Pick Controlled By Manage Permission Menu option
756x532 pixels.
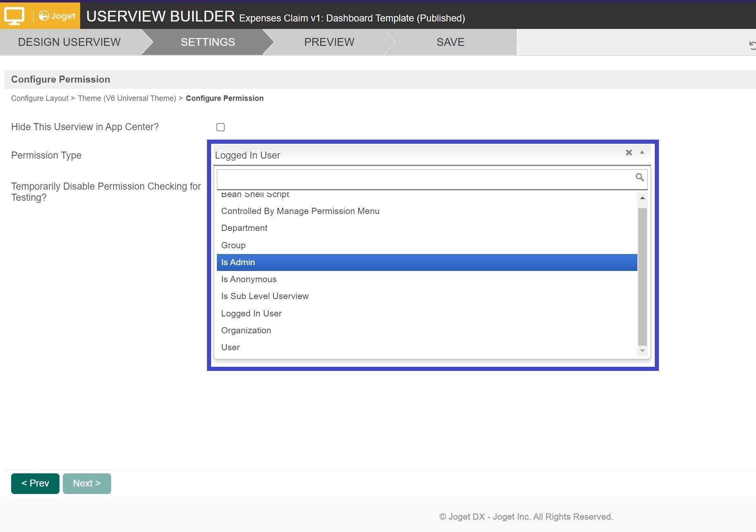(300, 211)
